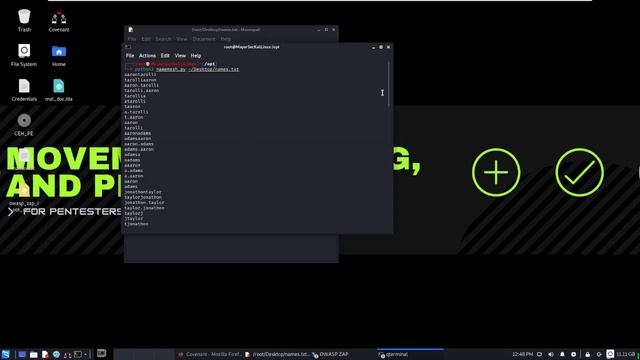
Task: Click 'aaron.tarolli' in terminal output
Action: (142, 85)
